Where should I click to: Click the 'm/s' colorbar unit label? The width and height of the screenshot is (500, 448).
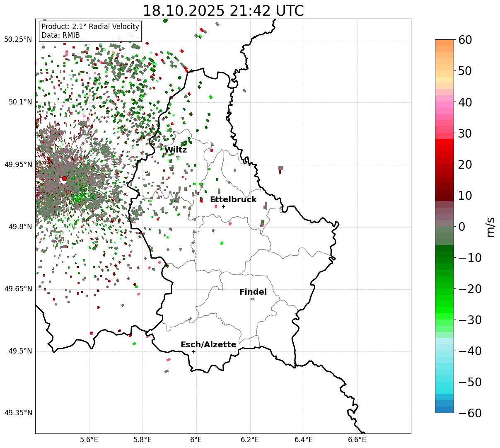[491, 227]
